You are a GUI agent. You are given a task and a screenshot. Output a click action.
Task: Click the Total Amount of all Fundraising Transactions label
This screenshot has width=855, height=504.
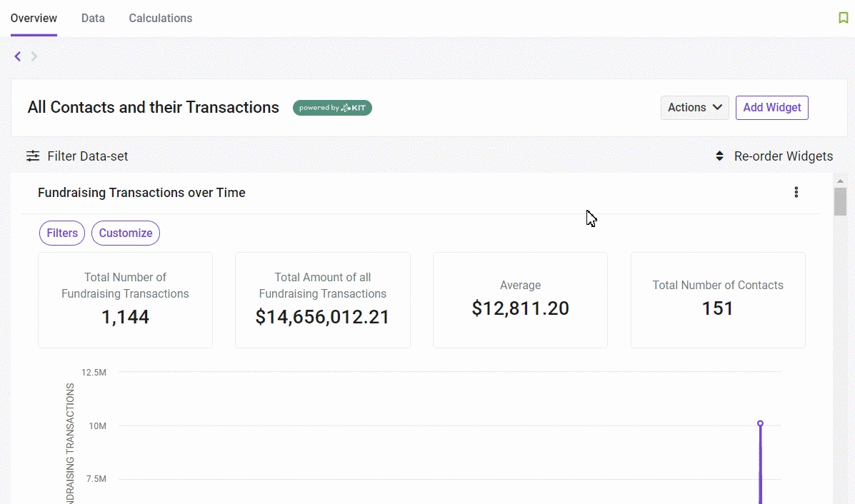[x=322, y=286]
